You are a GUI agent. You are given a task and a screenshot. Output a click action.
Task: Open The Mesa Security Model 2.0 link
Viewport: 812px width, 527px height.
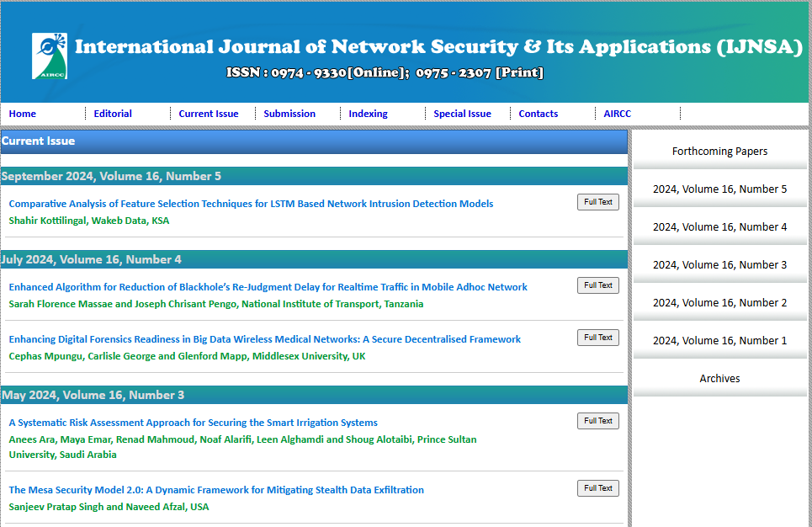[x=216, y=490]
